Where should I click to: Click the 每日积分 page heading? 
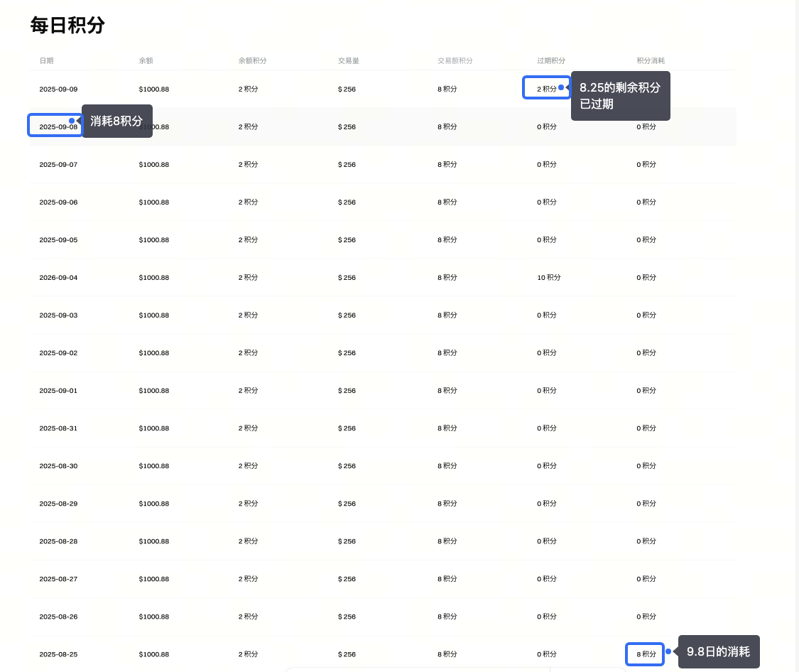pos(67,26)
